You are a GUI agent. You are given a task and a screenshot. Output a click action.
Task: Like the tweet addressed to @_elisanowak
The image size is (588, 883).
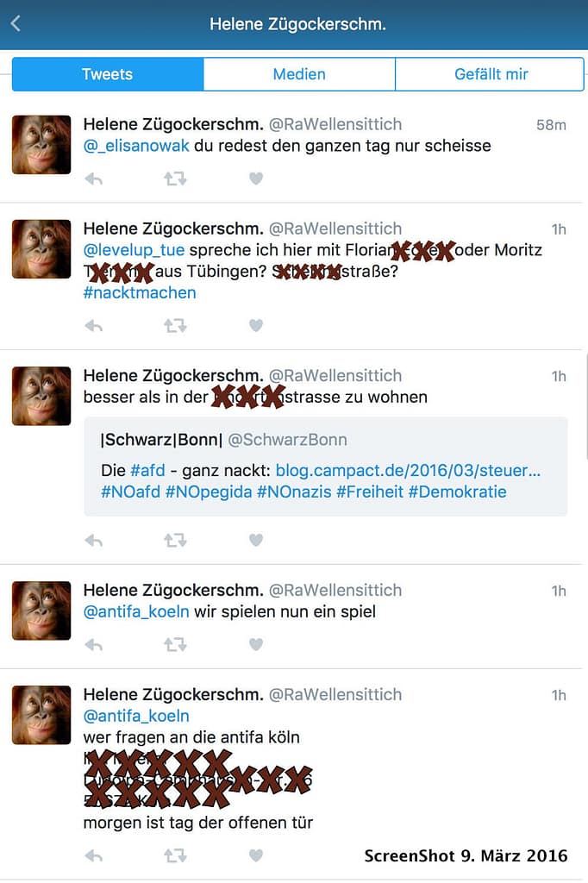pyautogui.click(x=255, y=178)
